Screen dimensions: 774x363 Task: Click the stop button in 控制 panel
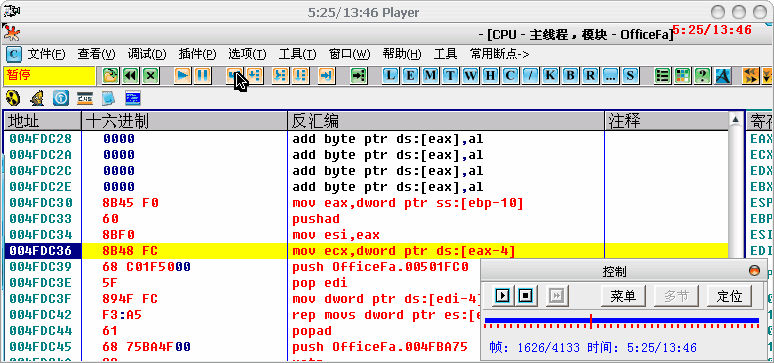pos(526,296)
